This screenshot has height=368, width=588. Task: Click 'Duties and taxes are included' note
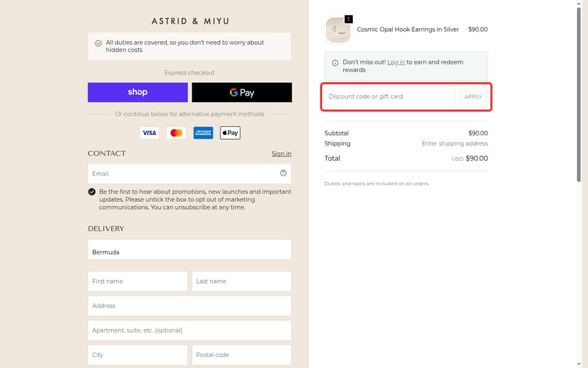(377, 183)
